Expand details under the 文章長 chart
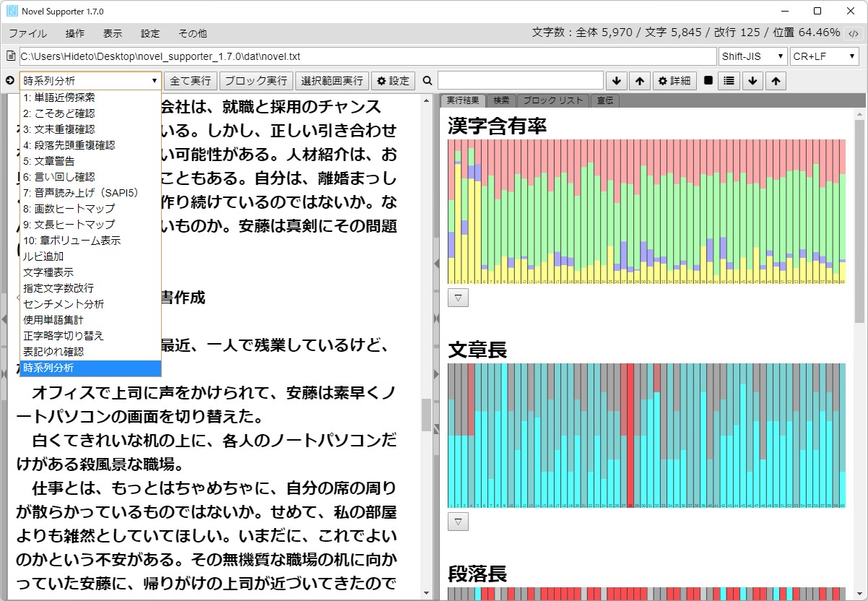The image size is (868, 601). click(457, 521)
